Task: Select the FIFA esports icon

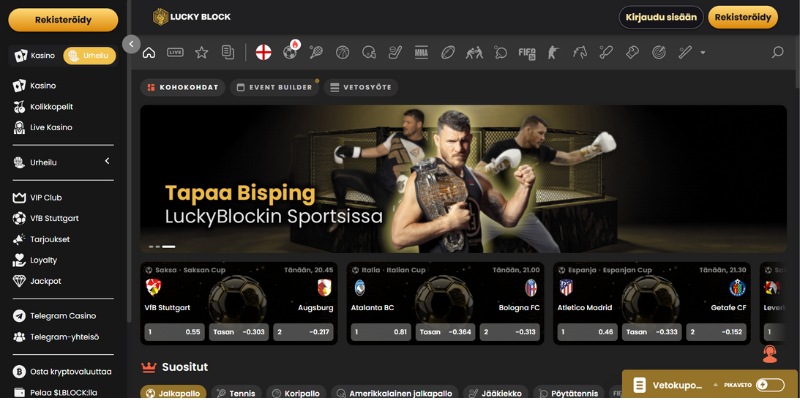Action: coord(527,52)
